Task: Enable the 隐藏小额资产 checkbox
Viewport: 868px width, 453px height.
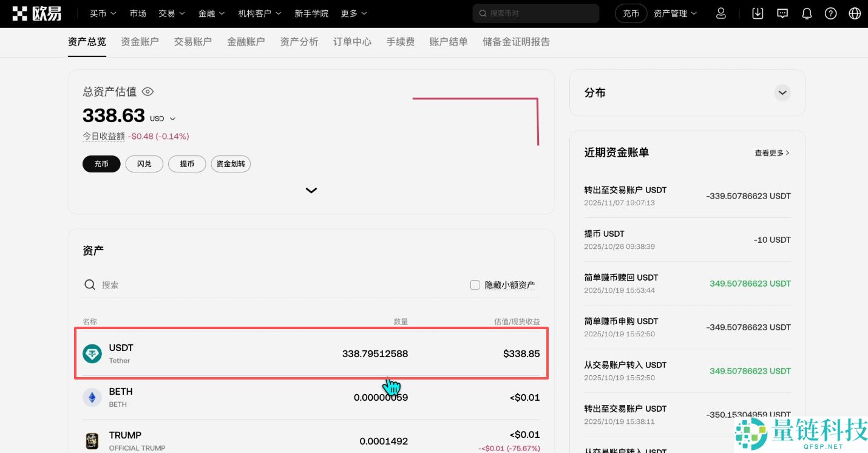Action: (x=475, y=284)
